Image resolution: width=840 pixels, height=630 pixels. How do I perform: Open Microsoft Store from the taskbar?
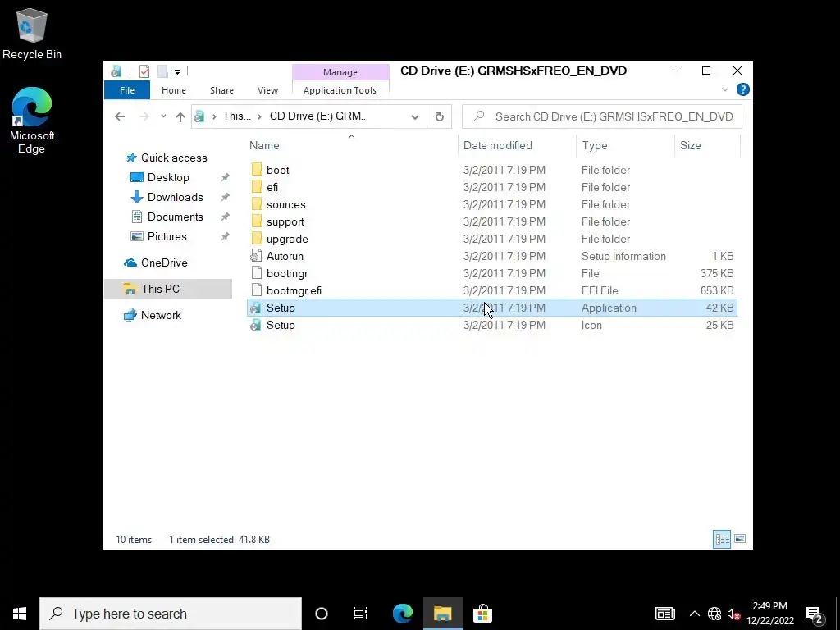click(482, 614)
